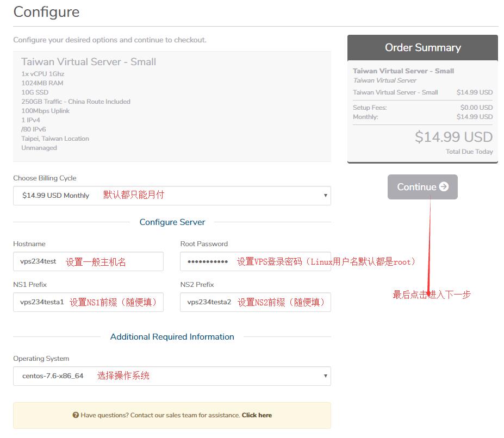Follow the "Click here" sales contact link

pos(257,415)
